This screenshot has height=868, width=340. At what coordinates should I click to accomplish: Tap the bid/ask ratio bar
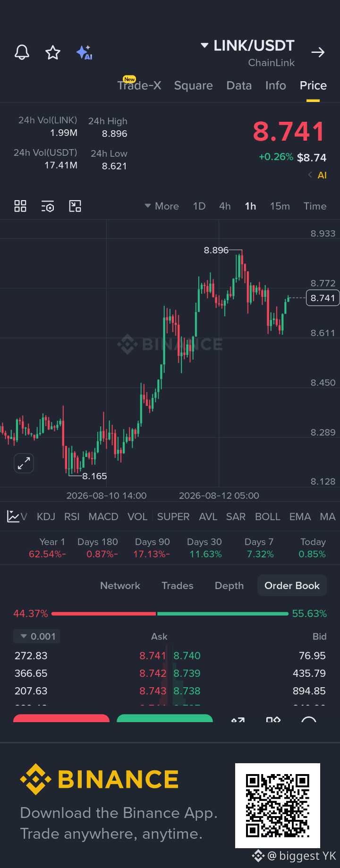170,614
